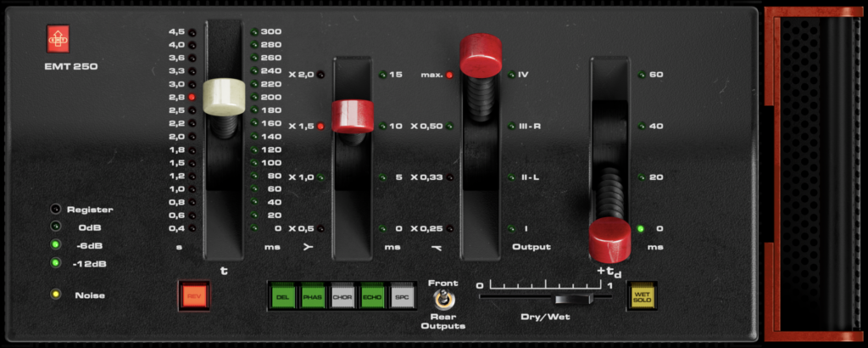Click the green LED beside output I
The height and width of the screenshot is (348, 868).
[511, 228]
